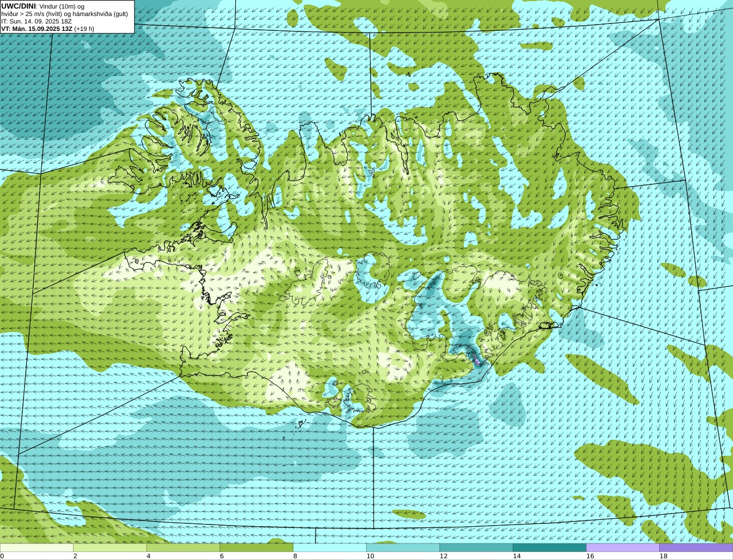Viewport: 733px width, 560px height.
Task: Click the 0–2 m/s pale yellow legend swatch
Action: pyautogui.click(x=37, y=548)
